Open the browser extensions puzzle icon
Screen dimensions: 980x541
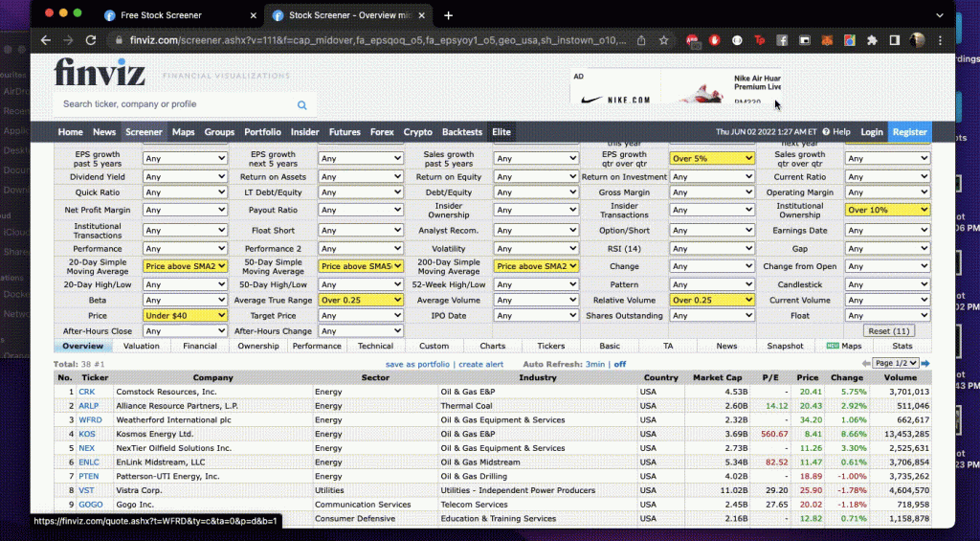[872, 40]
